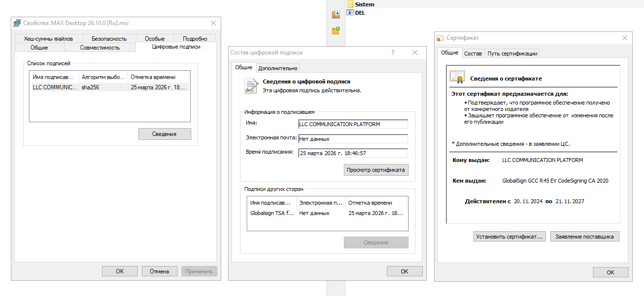
Task: Click OK in the certificate window
Action: click(611, 272)
